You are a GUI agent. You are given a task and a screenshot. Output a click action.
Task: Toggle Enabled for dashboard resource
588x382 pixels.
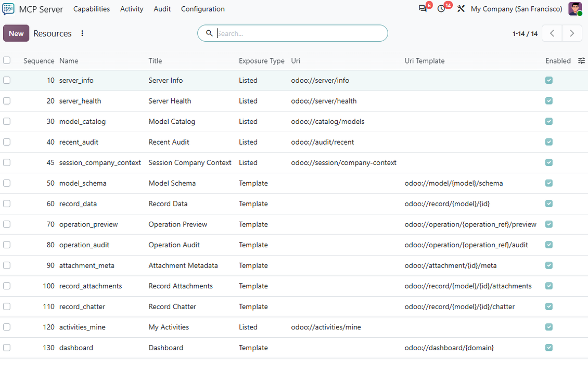pyautogui.click(x=549, y=348)
